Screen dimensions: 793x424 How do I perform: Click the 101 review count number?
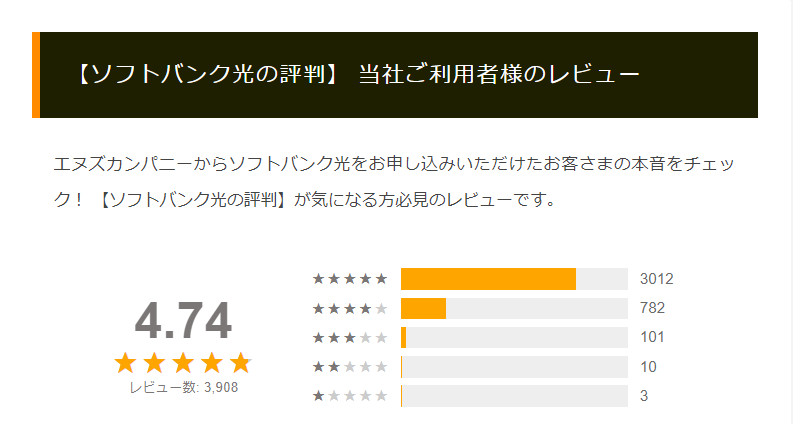tap(652, 337)
